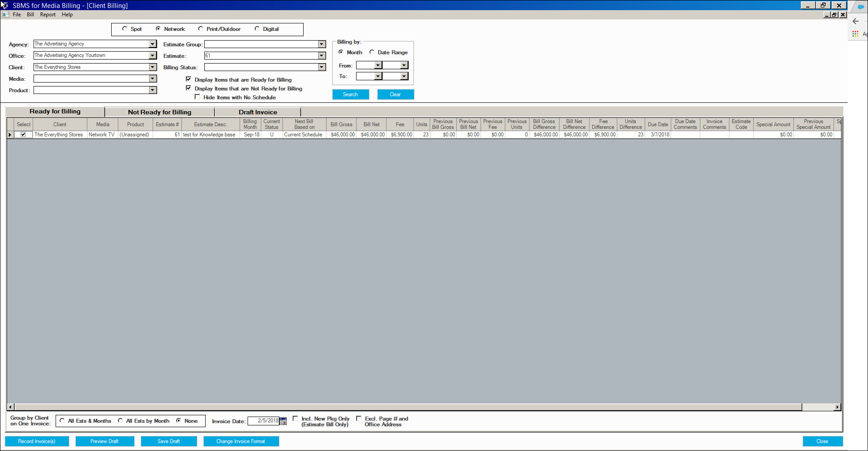
Task: Expand the Office dropdown
Action: (x=153, y=55)
